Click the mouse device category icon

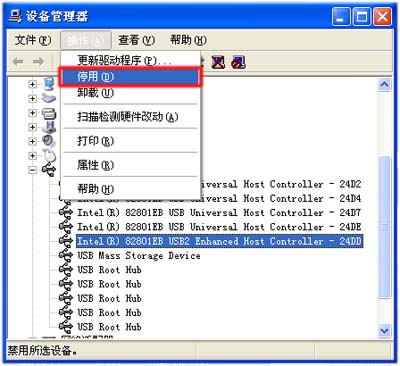point(49,155)
